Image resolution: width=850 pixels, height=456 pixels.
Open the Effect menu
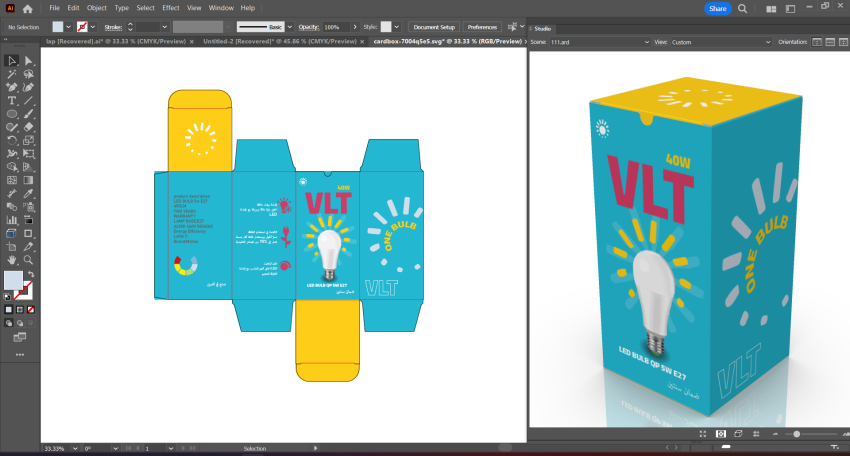pos(171,8)
